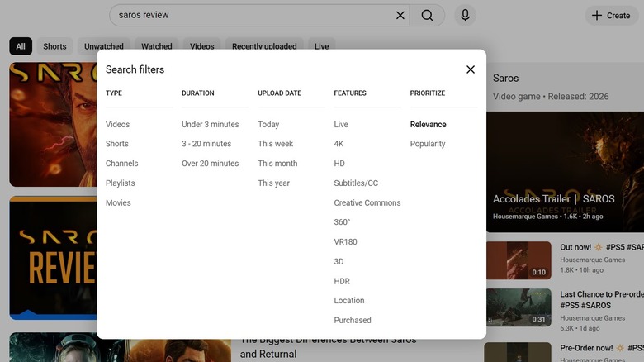Enable the Subtitles/CC feature filter
The width and height of the screenshot is (644, 362).
point(356,183)
